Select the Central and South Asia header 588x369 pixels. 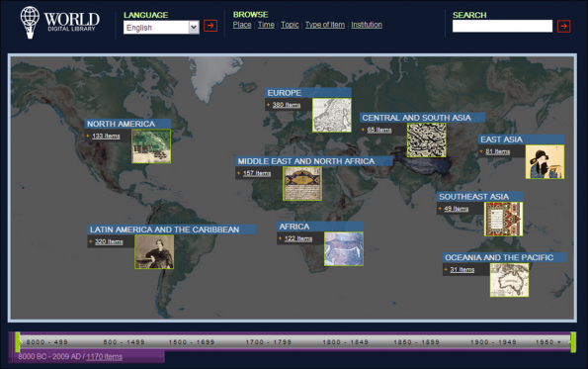click(x=422, y=118)
